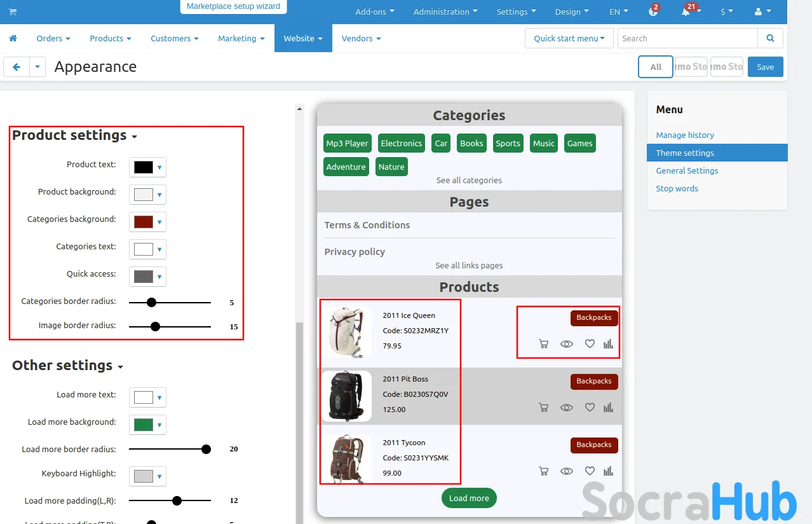
Task: Open the Quick start menu dropdown
Action: 569,39
